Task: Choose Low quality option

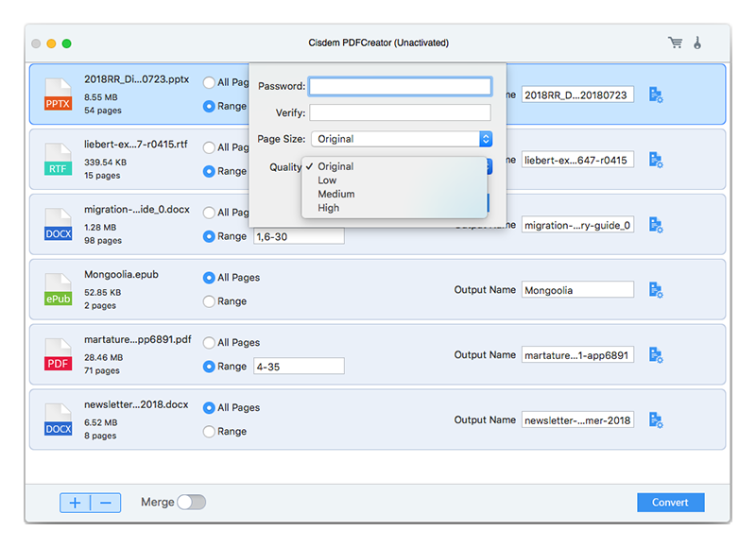Action: 394,180
